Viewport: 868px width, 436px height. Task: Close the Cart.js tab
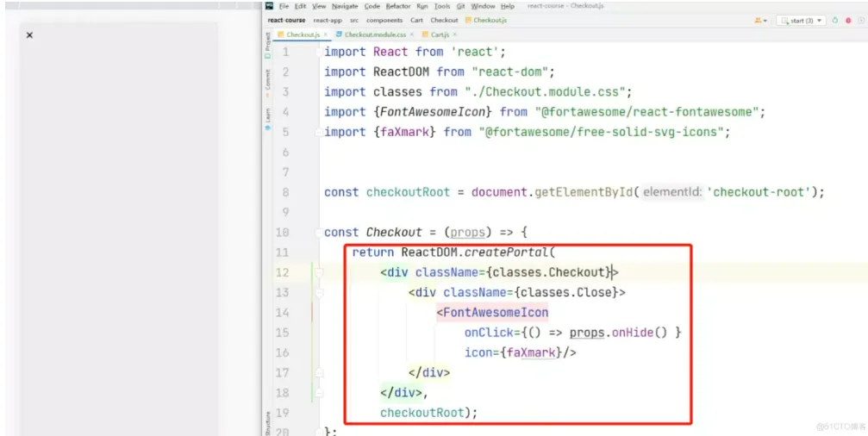(455, 34)
